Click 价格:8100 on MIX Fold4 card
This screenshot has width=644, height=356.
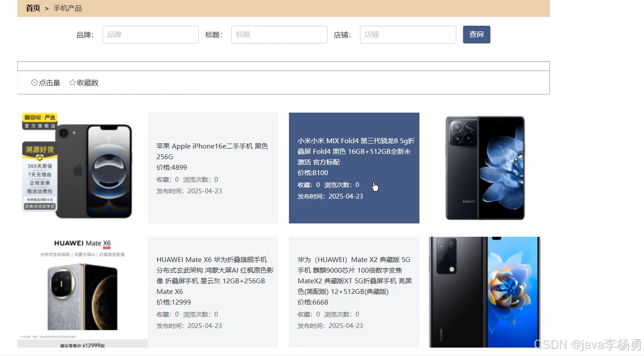(313, 173)
